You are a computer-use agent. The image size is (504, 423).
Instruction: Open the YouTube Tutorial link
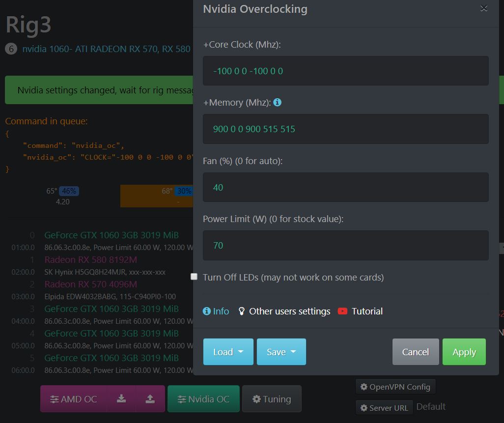pyautogui.click(x=360, y=311)
